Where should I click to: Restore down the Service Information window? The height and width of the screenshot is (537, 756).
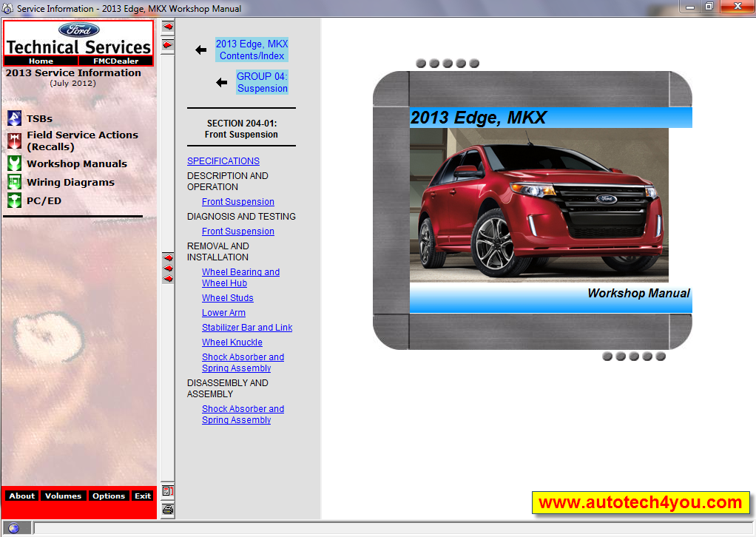coord(709,7)
